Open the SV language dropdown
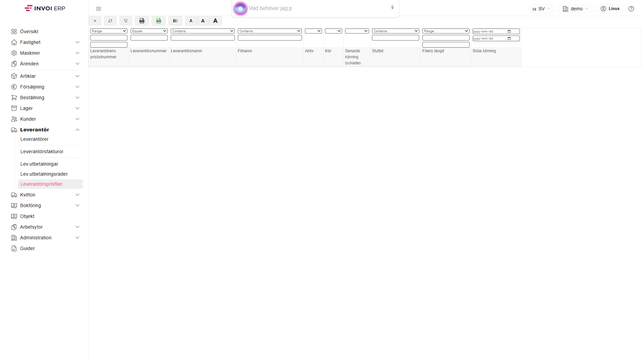The height and width of the screenshot is (362, 644). [x=541, y=9]
